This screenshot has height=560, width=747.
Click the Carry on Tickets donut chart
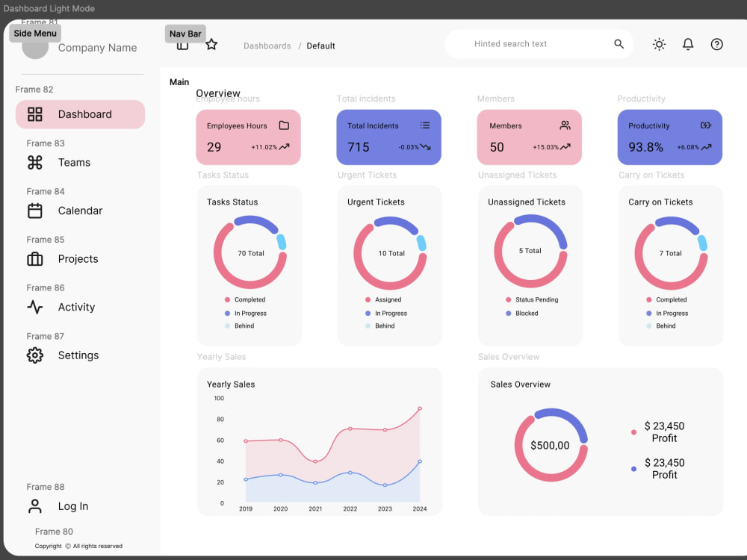(x=672, y=253)
